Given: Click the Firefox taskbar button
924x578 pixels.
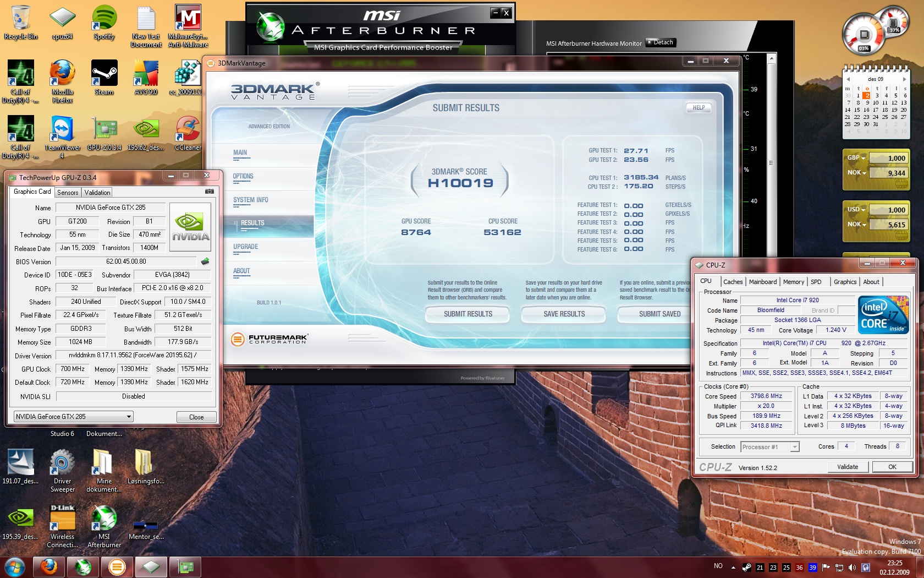Looking at the screenshot, I should (49, 567).
